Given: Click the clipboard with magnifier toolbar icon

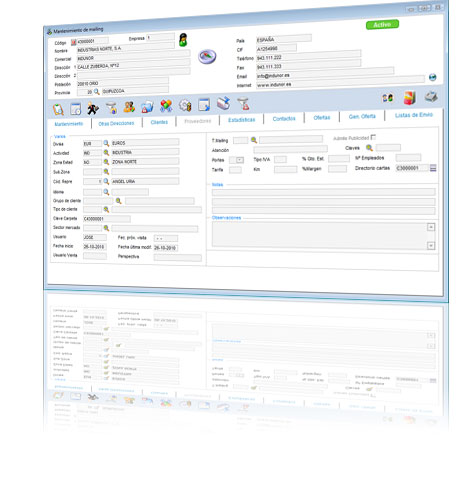Looking at the screenshot, I should point(58,109).
